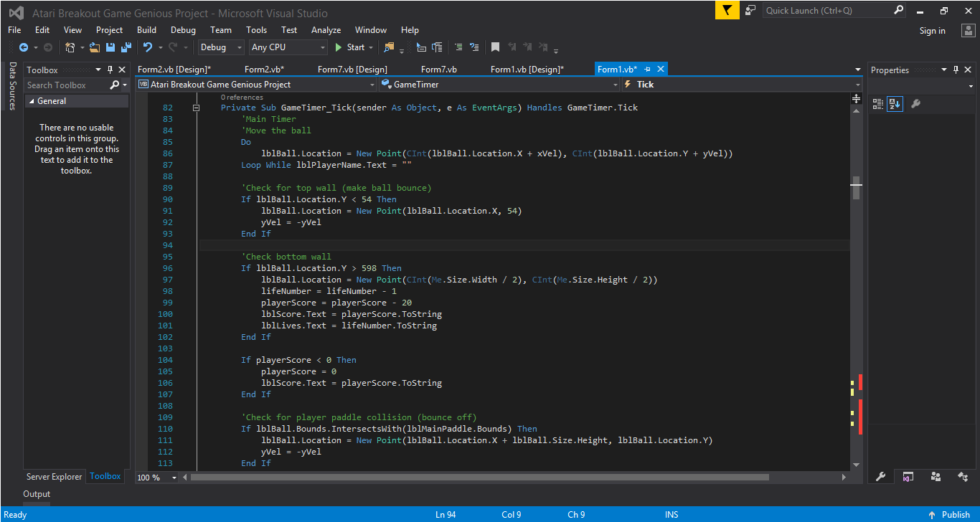Viewport: 980px width, 522px height.
Task: Open the Data Sources side tab
Action: point(12,86)
